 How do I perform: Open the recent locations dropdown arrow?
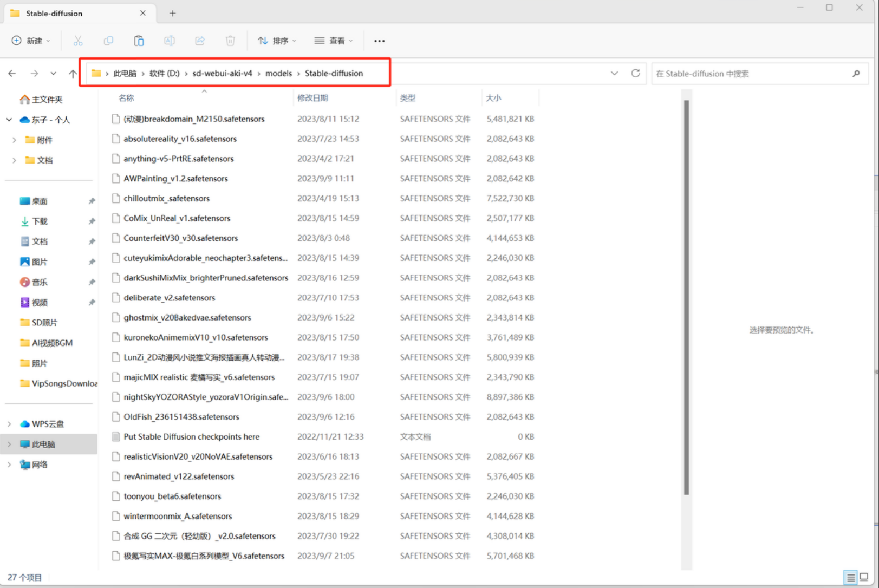point(53,73)
